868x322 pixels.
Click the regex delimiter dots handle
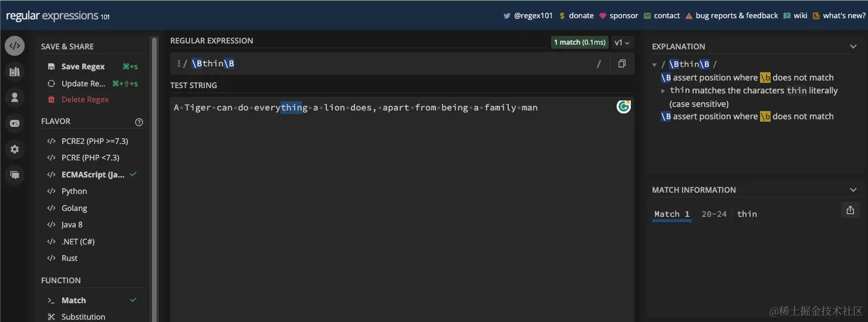click(x=178, y=63)
